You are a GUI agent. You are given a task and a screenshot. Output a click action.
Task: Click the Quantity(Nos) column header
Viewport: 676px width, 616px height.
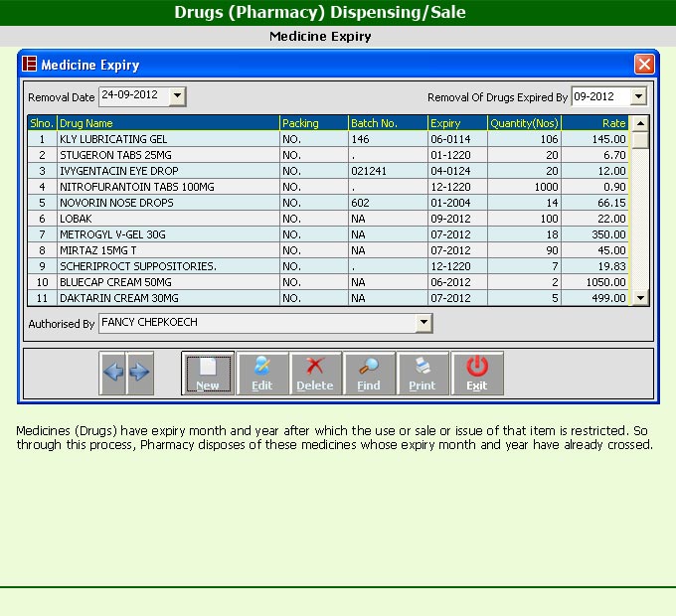coord(524,123)
